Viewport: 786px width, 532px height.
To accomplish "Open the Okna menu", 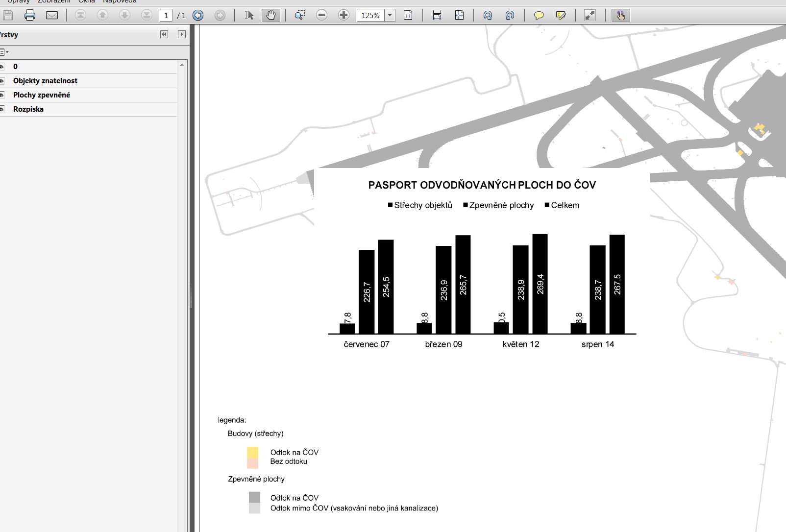I will 86,1.
